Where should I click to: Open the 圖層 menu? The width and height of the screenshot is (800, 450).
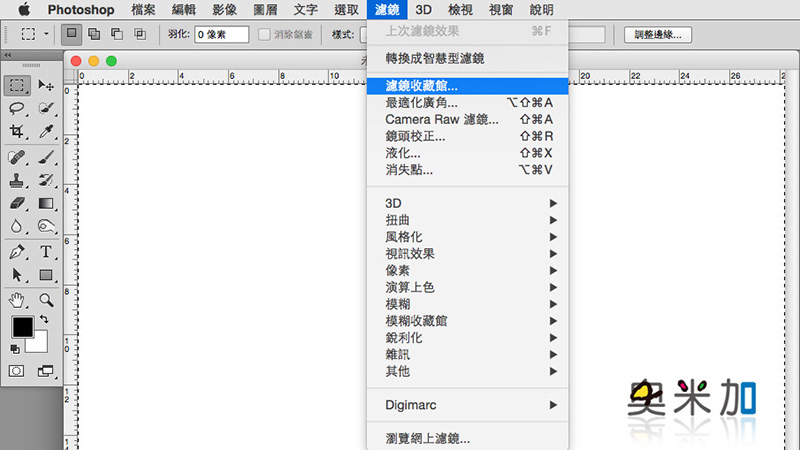265,9
